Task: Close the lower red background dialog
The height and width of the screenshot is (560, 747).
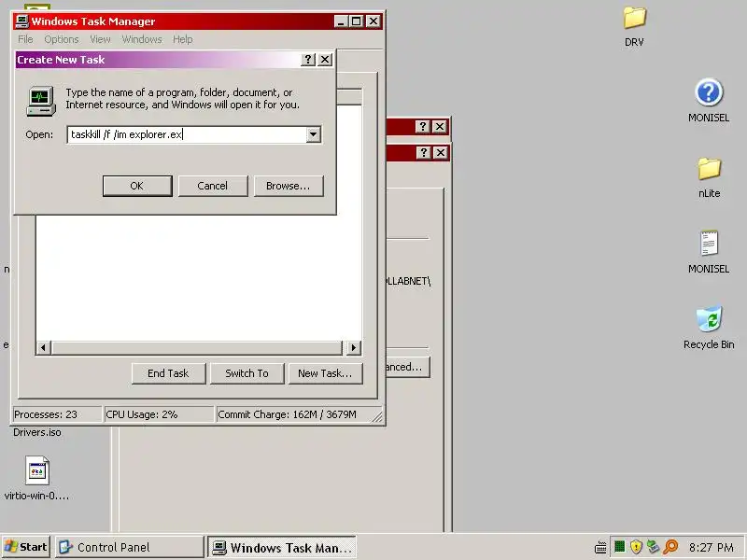Action: point(441,153)
